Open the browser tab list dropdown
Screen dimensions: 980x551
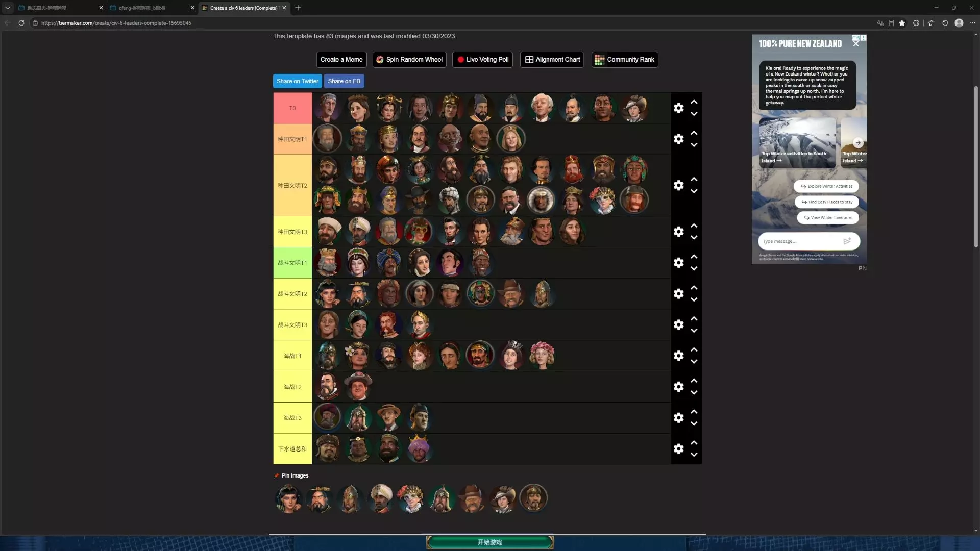click(x=8, y=8)
